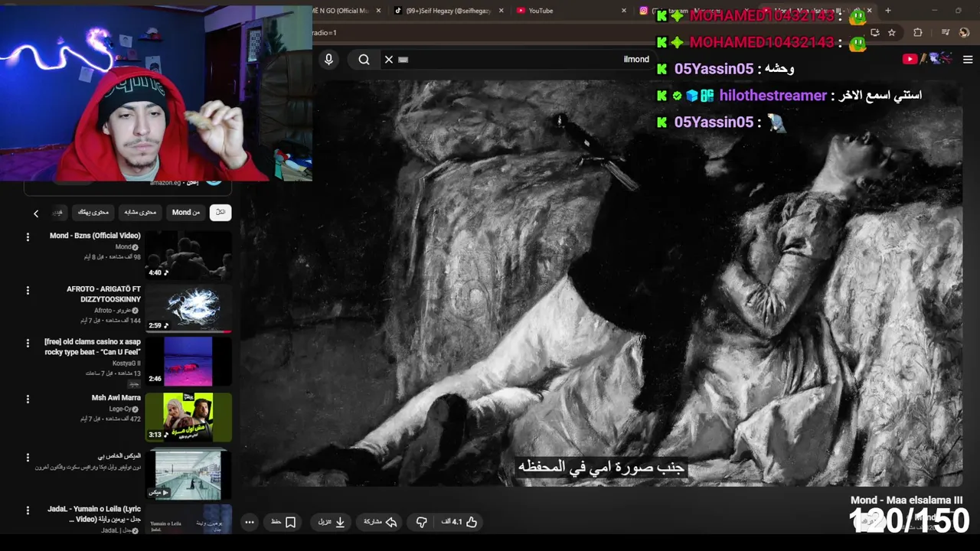
Task: Save the video with the bookmark button
Action: point(284,522)
